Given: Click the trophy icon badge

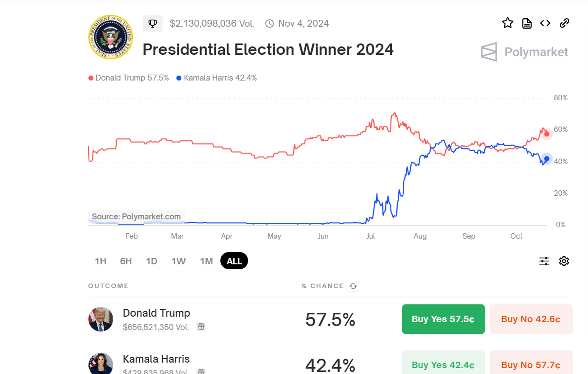Looking at the screenshot, I should point(153,23).
